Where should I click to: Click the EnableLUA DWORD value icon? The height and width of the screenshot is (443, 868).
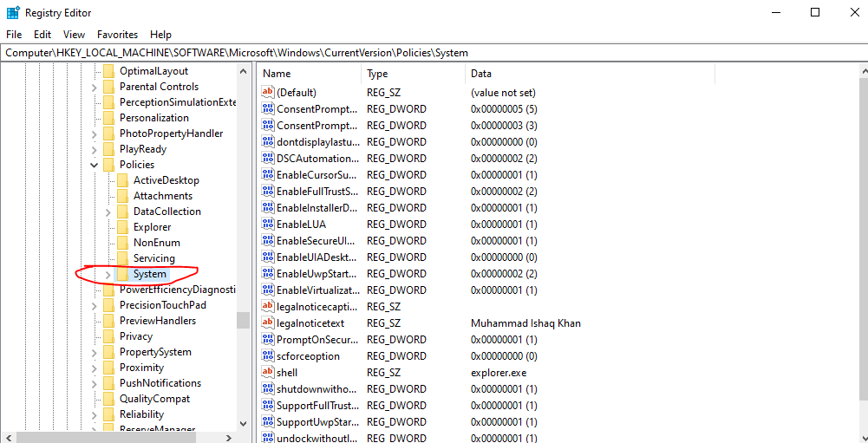268,224
